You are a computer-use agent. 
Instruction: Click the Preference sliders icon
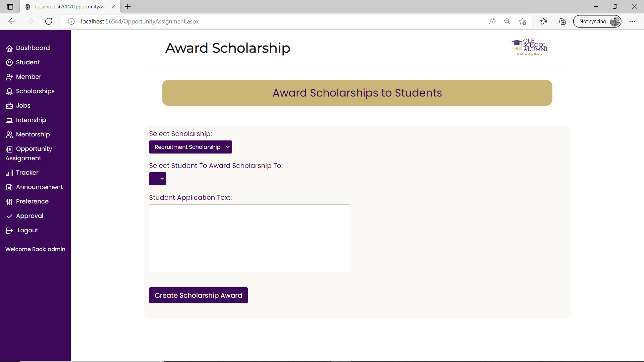coord(9,202)
